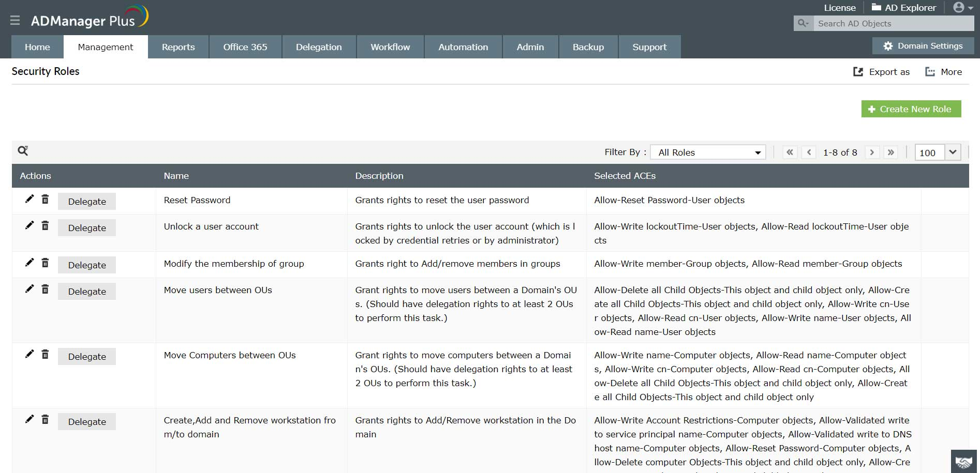The height and width of the screenshot is (473, 980).
Task: Delete the Move Computers between OUs role
Action: click(45, 354)
